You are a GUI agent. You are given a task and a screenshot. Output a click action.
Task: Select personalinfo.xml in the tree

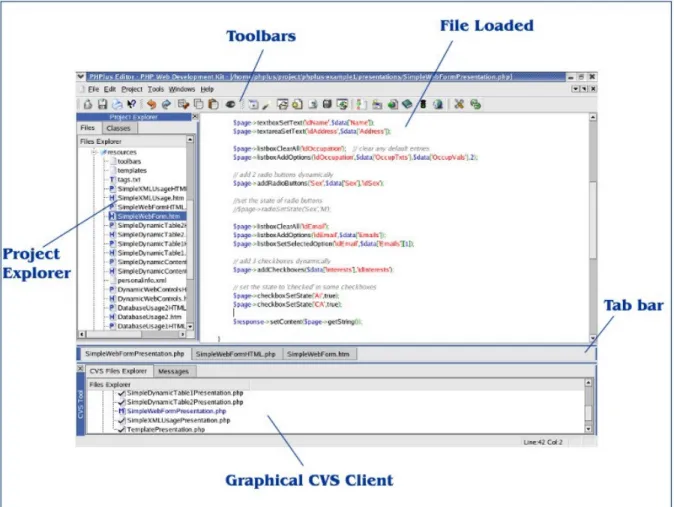[x=142, y=280]
